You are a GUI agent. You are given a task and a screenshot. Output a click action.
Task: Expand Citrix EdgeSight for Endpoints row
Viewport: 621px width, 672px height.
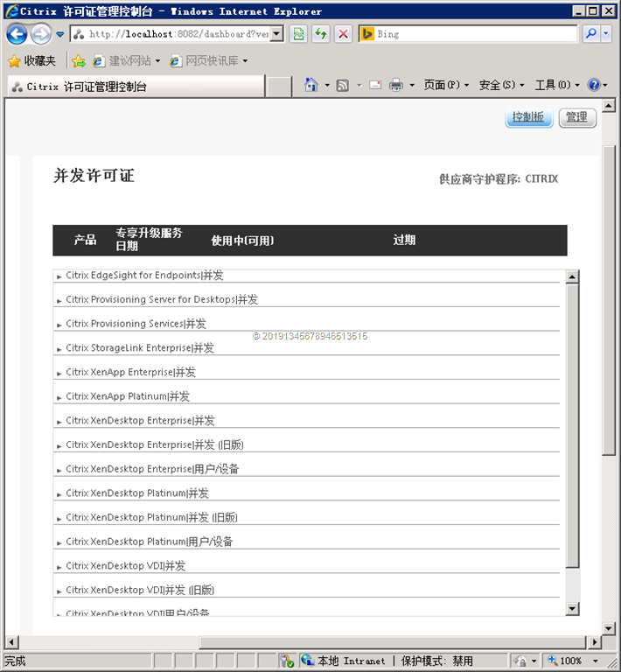[59, 276]
